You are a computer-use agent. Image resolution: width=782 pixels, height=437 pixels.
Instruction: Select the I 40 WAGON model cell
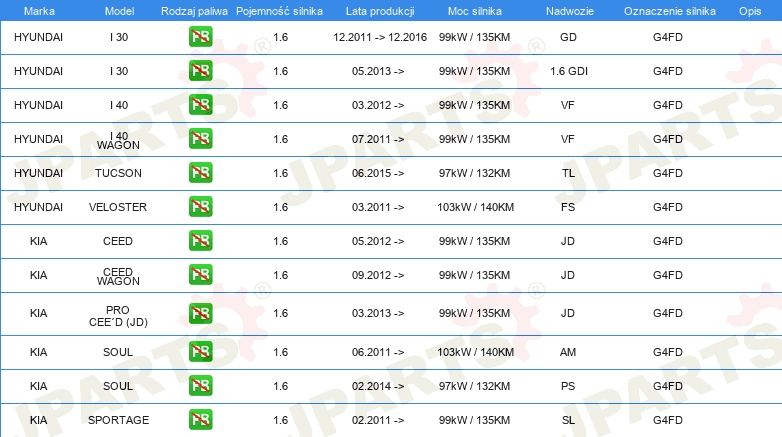tap(118, 140)
